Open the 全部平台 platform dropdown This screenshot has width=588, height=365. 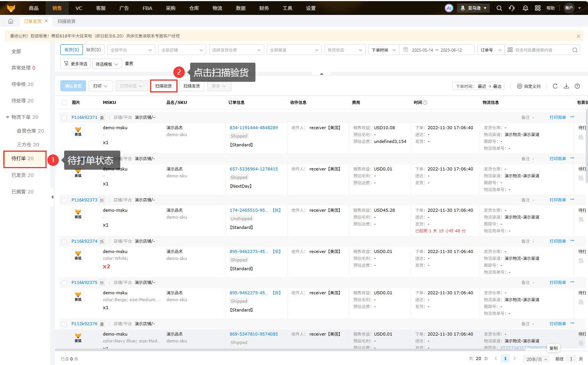pos(131,50)
